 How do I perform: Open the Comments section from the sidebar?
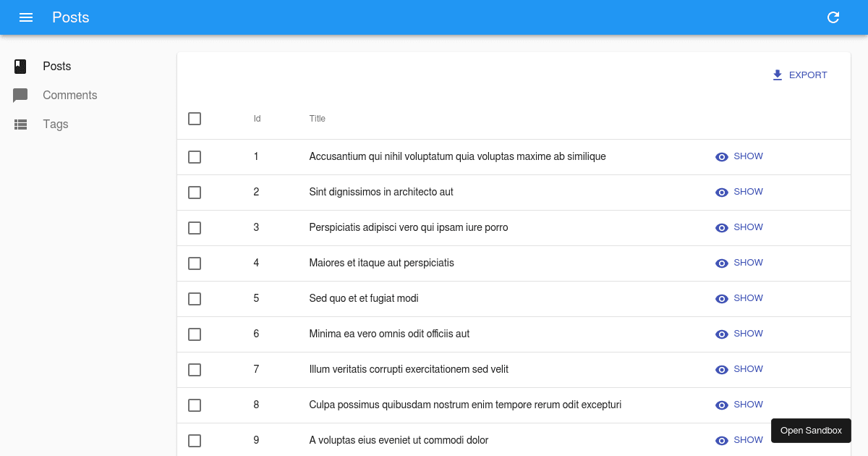pos(69,95)
